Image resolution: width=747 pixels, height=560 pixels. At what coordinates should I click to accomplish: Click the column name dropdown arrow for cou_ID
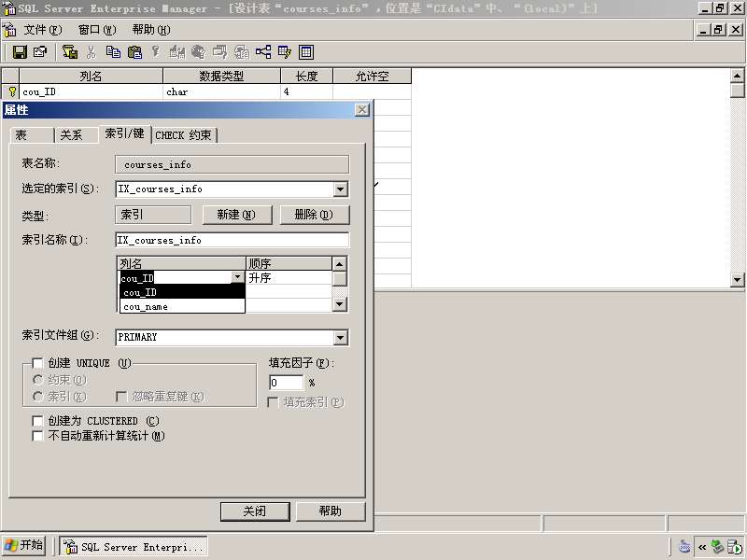[x=237, y=276]
